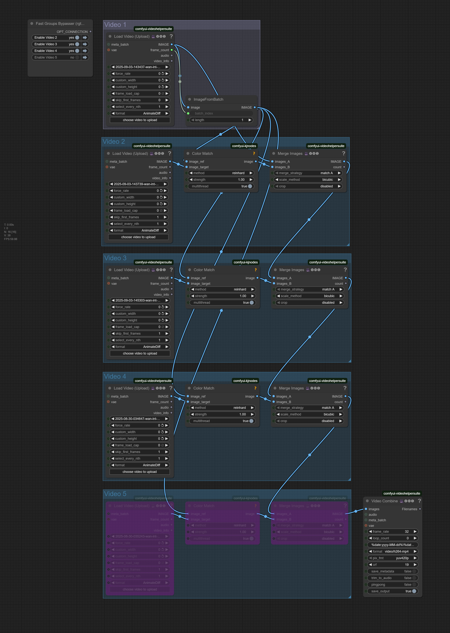Toggle Enable Video 5 switch on

tap(77, 57)
